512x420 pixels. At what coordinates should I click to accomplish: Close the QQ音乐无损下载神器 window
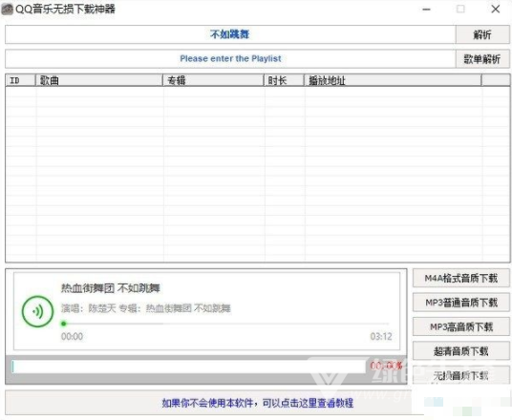click(x=496, y=10)
